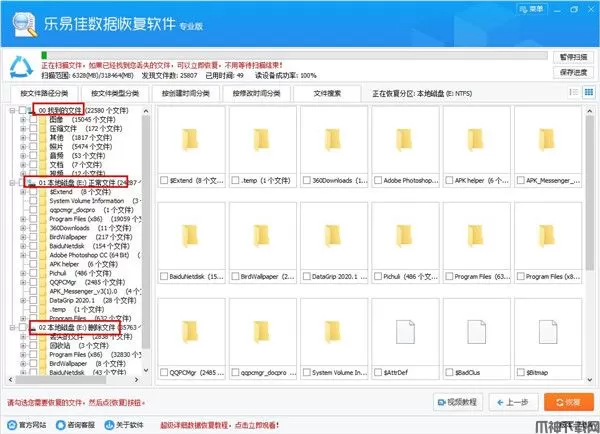The image size is (600, 434).
Task: Click the 暂停扫描 pause scan button
Action: [573, 57]
